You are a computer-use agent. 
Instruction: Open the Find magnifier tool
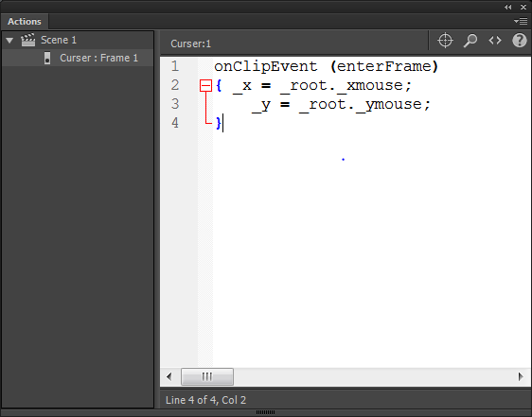pos(470,41)
